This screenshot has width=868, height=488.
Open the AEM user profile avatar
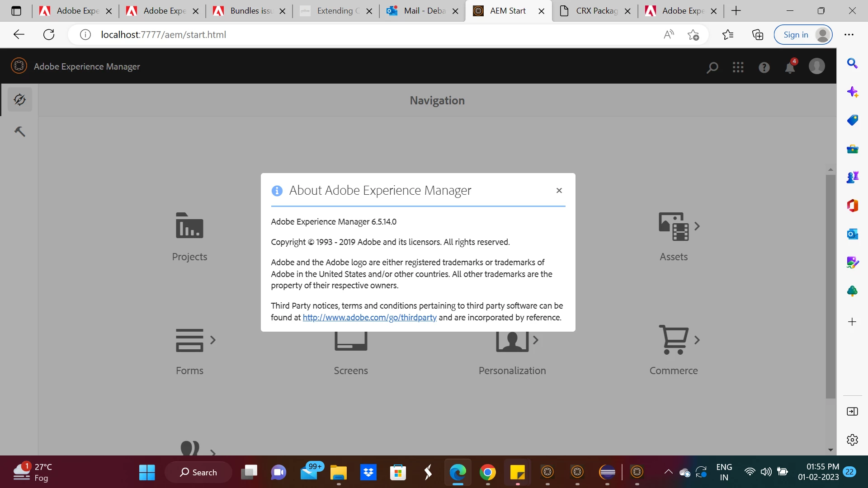click(816, 66)
